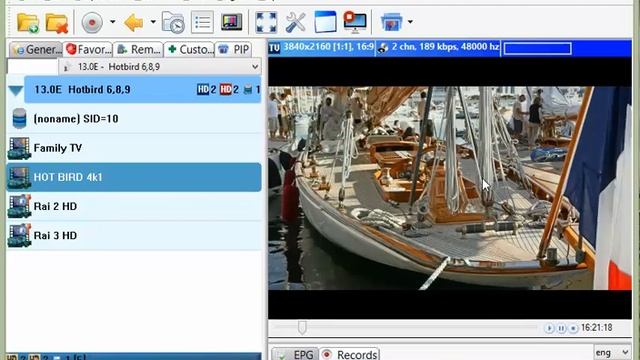
Task: Start recording with the red record button
Action: pos(92,22)
